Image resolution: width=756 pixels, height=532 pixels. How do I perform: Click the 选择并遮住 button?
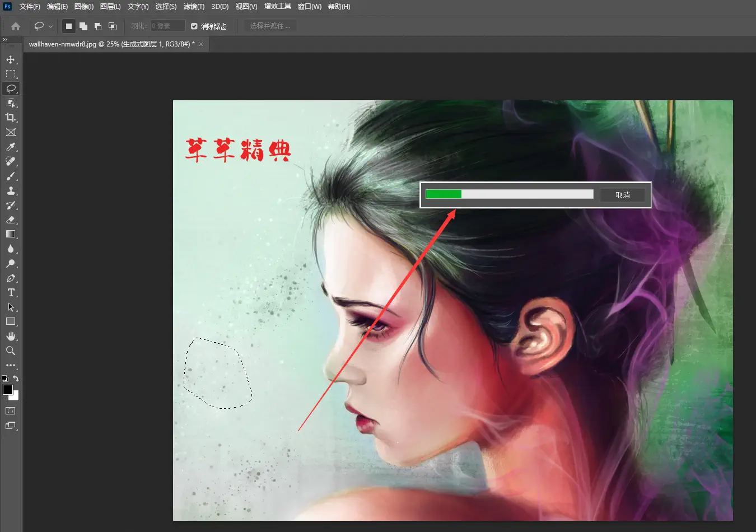click(270, 26)
